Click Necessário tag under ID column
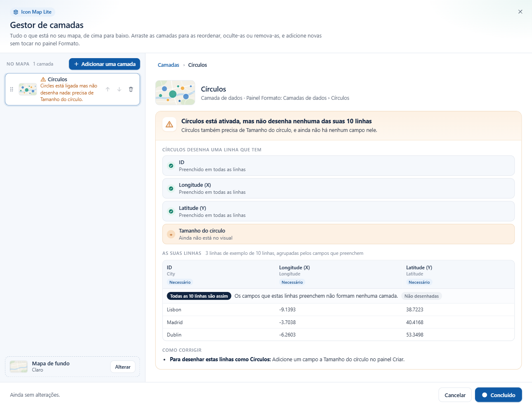The image size is (532, 407). tap(180, 282)
